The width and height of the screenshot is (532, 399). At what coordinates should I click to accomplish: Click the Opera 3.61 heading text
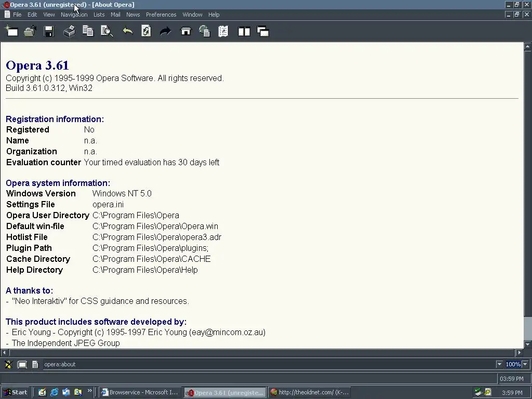click(37, 65)
